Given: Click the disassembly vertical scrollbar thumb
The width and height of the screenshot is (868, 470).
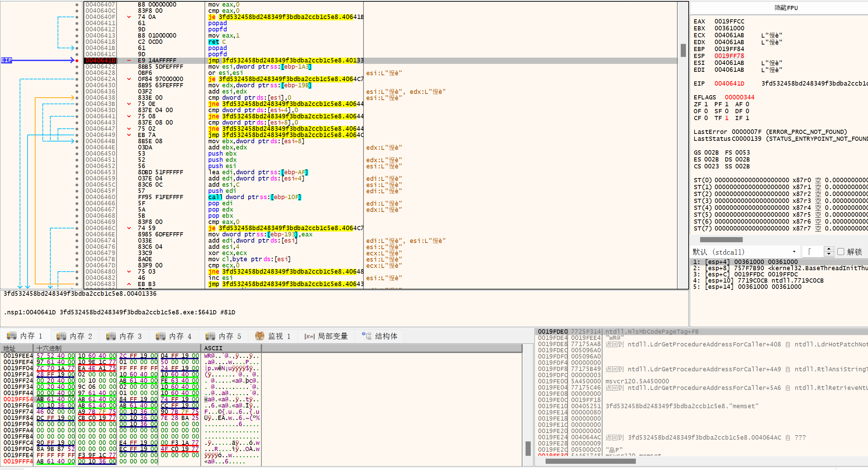Looking at the screenshot, I should point(683,50).
